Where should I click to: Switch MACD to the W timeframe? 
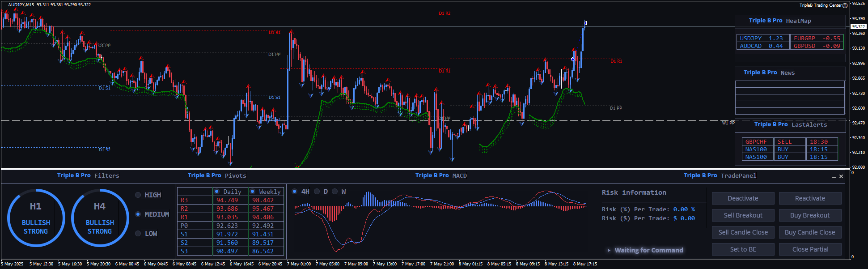click(335, 192)
